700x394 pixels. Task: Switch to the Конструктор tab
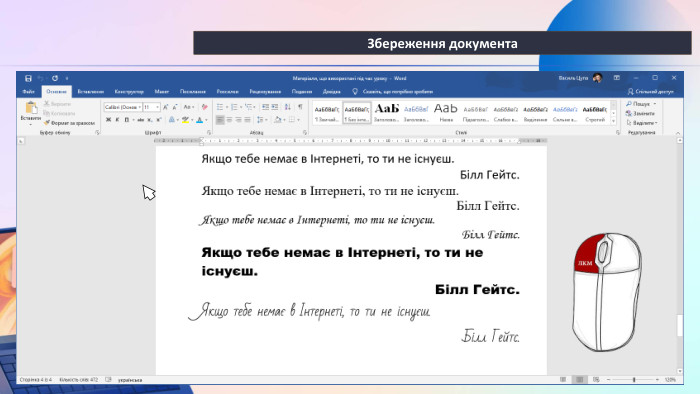pyautogui.click(x=129, y=91)
